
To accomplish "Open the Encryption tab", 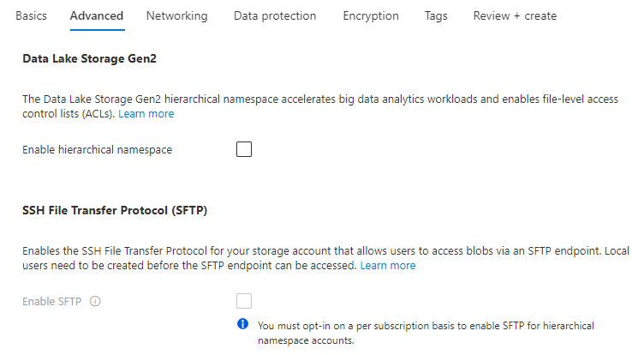I will pyautogui.click(x=371, y=15).
